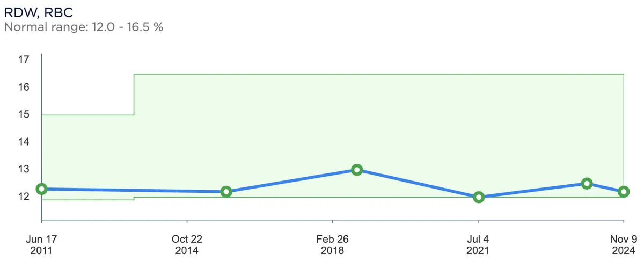
Task: Click the y-axis label 17
Action: pos(23,60)
